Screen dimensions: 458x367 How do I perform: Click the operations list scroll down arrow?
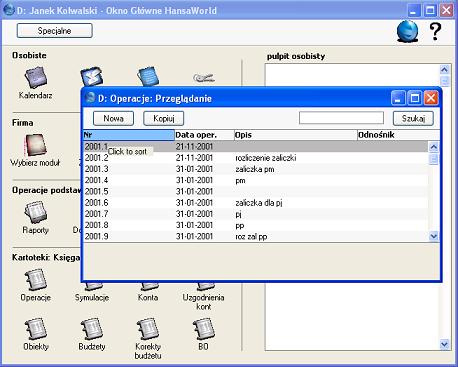tap(433, 236)
